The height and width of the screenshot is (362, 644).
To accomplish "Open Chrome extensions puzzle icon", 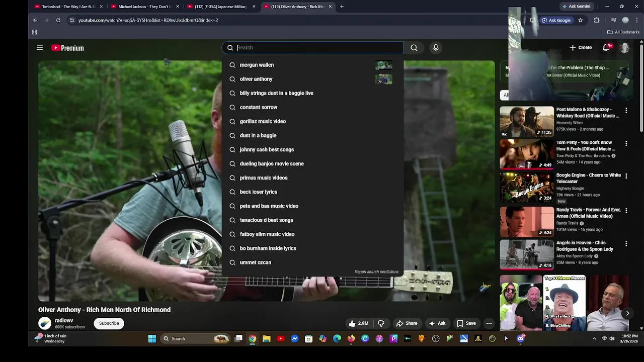I will pyautogui.click(x=597, y=20).
